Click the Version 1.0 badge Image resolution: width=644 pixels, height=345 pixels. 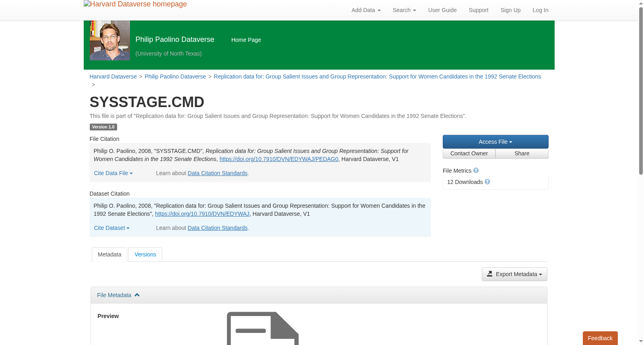pos(103,127)
